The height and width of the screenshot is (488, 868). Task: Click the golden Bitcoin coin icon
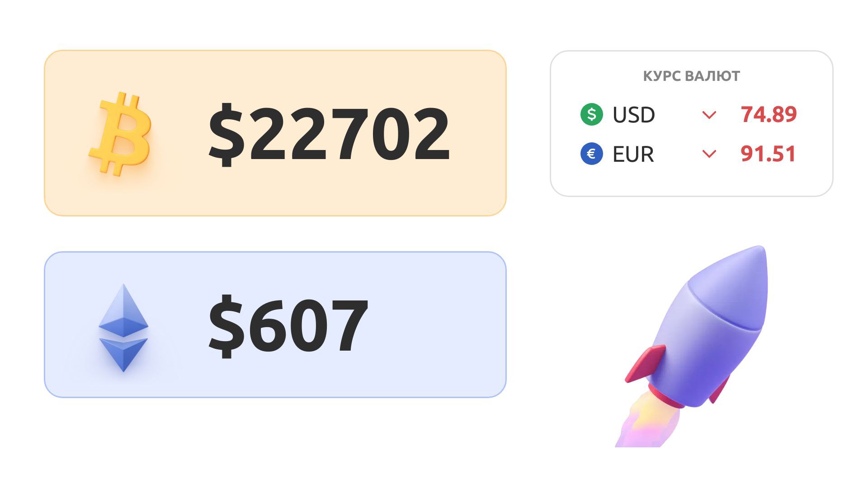[x=120, y=134]
